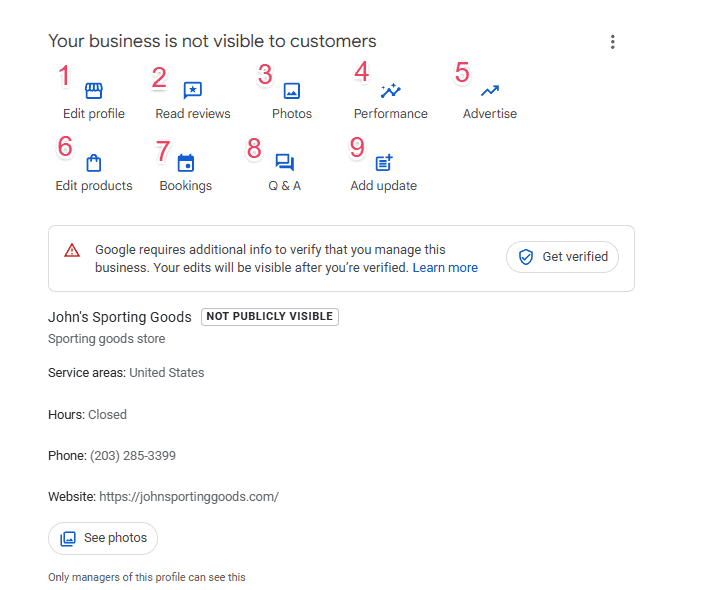709x590 pixels.
Task: Click the 'Only managers of this profile' note
Action: 147,577
